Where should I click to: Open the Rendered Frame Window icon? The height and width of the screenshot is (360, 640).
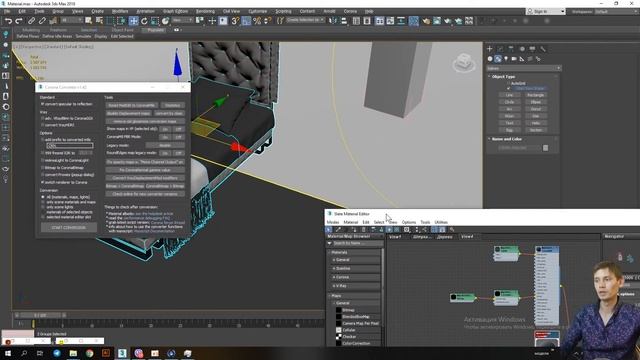(x=437, y=20)
